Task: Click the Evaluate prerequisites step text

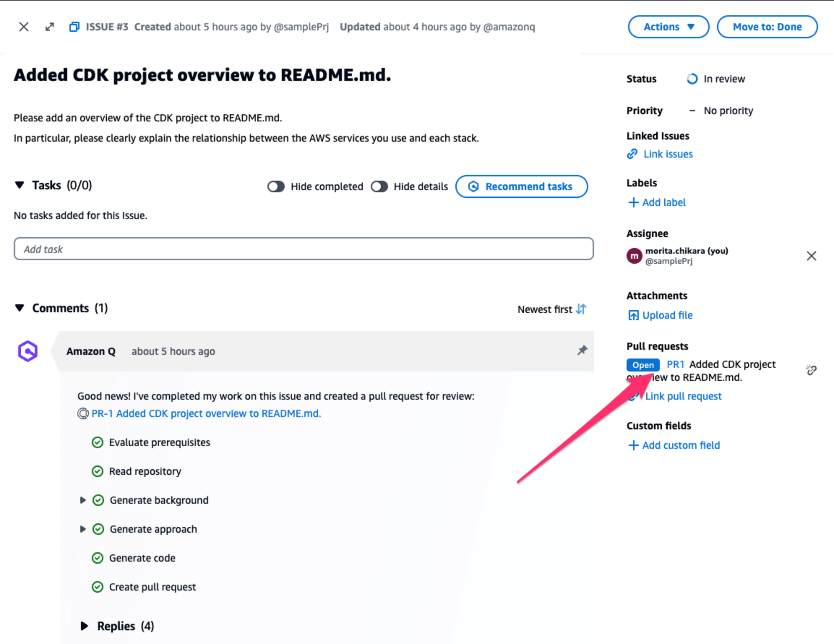Action: tap(159, 442)
